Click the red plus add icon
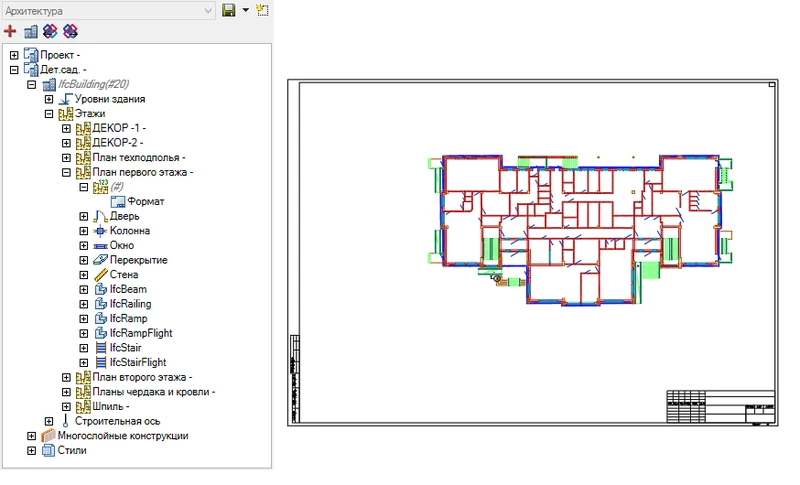The image size is (800, 485). 11,31
